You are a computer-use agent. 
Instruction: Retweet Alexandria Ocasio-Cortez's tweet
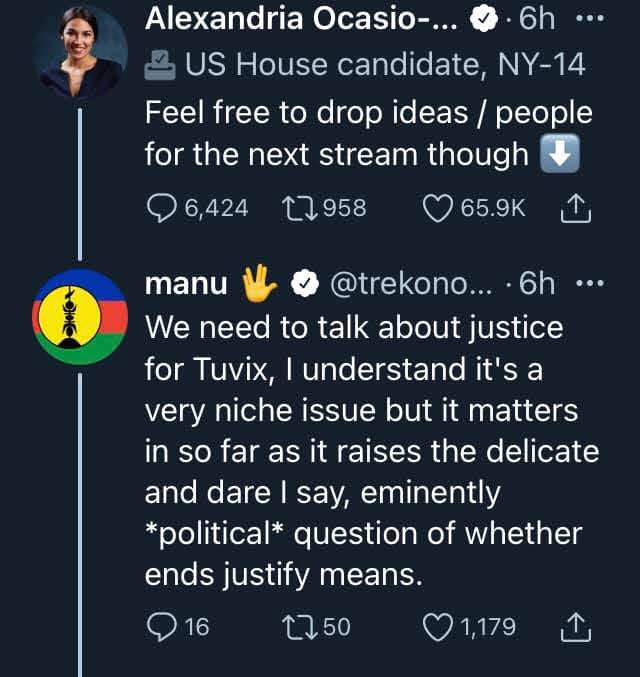click(298, 208)
